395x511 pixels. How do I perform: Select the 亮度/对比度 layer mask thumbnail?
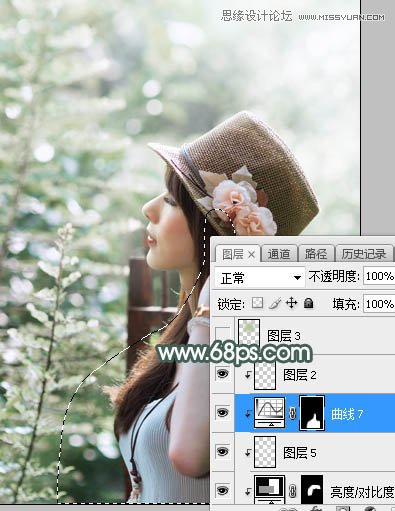click(x=312, y=490)
